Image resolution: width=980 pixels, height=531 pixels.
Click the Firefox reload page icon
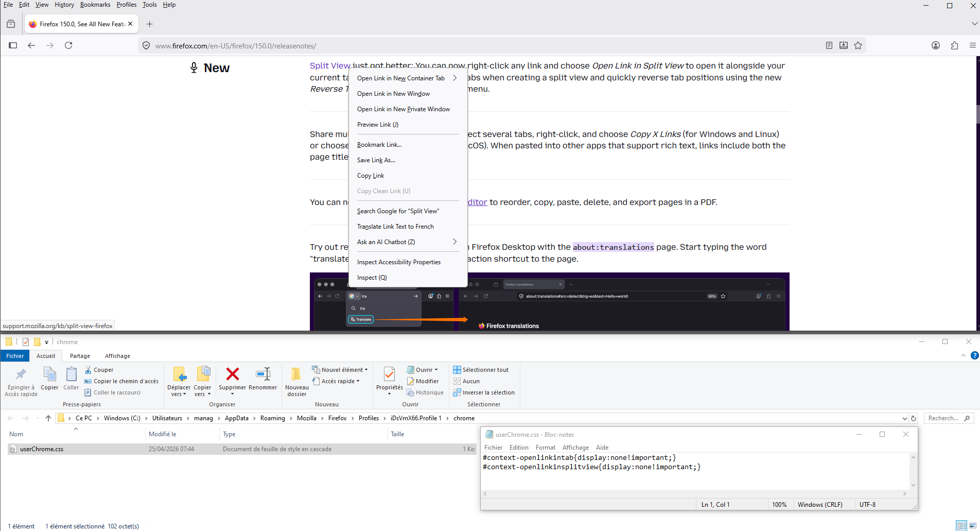tap(68, 45)
